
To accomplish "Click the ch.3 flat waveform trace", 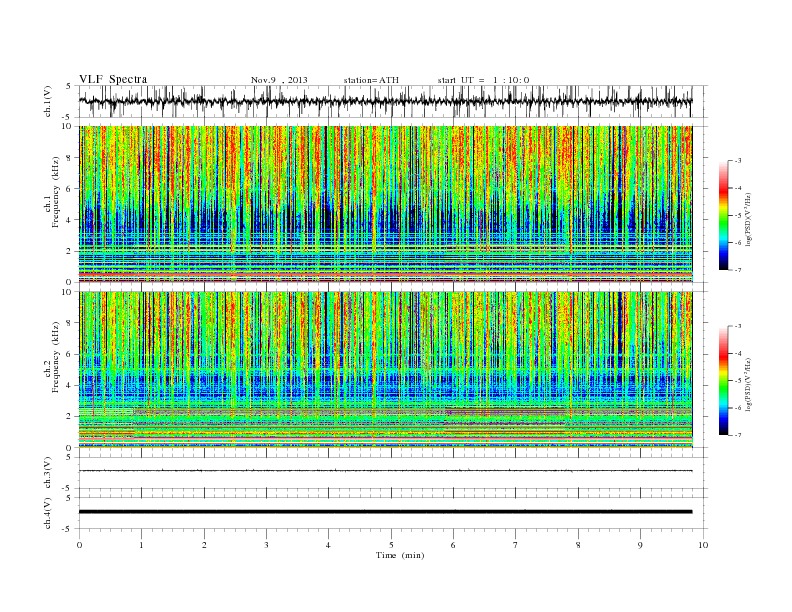I will coord(385,471).
